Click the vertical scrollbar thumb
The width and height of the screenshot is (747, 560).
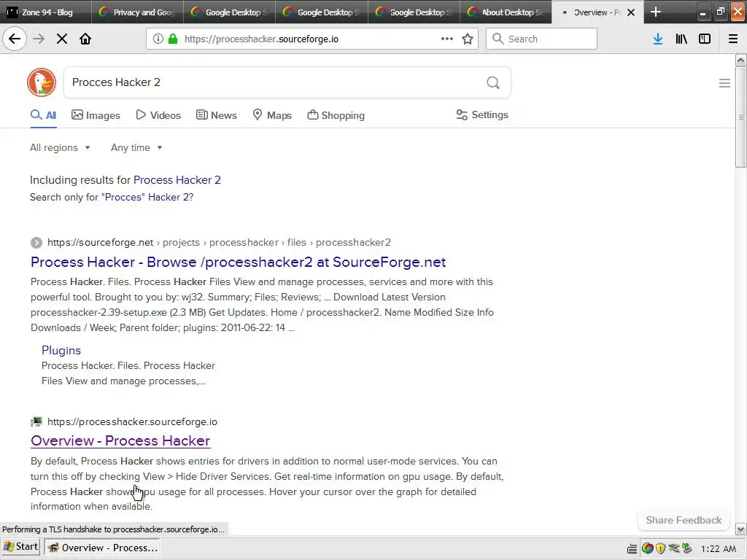741,117
